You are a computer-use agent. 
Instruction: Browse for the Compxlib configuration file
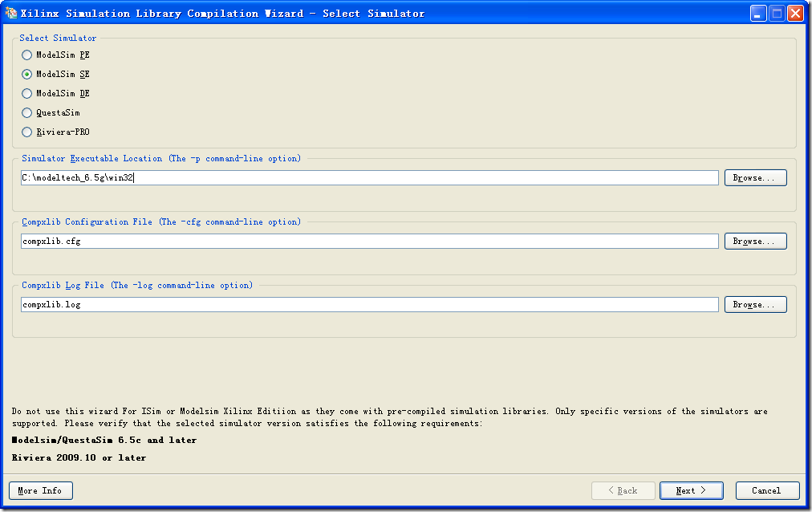click(755, 242)
